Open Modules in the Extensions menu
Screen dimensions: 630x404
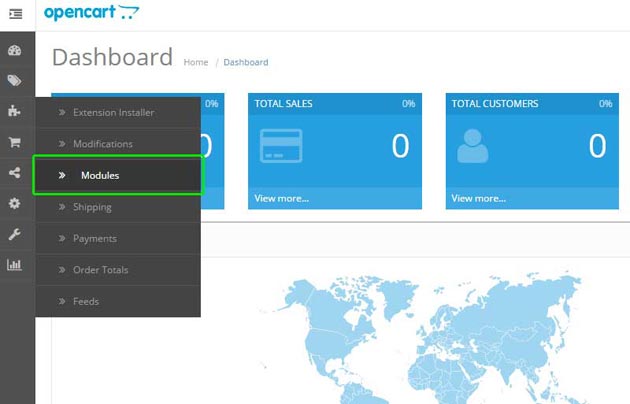pyautogui.click(x=100, y=175)
